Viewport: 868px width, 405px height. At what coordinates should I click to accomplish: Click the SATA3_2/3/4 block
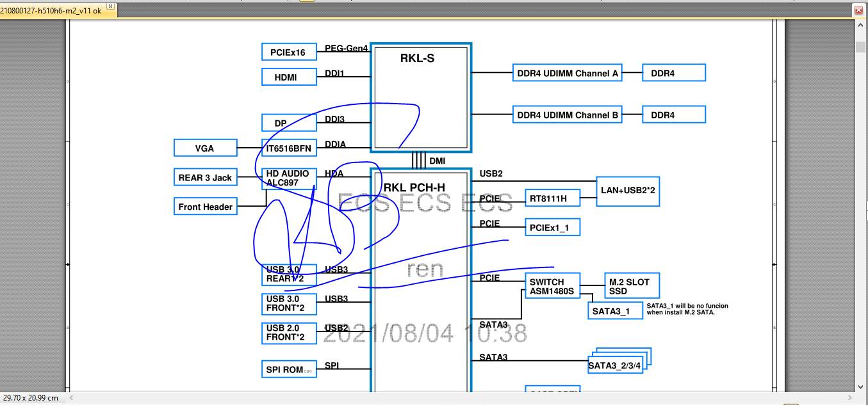615,365
